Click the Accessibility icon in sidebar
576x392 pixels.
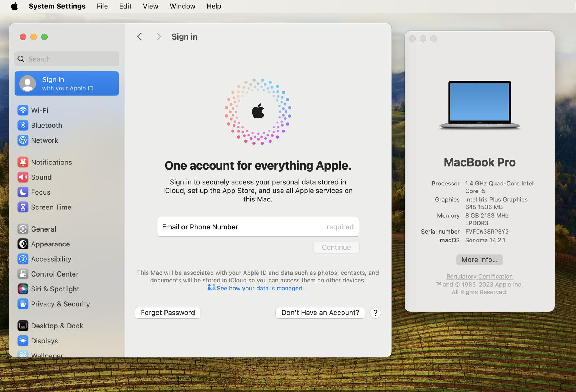[x=23, y=259]
